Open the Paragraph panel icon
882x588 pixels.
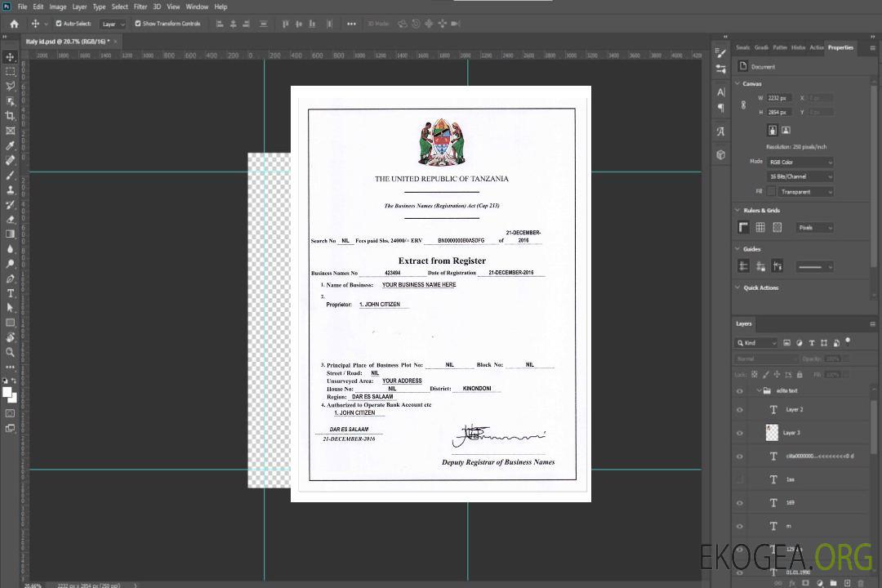click(720, 108)
